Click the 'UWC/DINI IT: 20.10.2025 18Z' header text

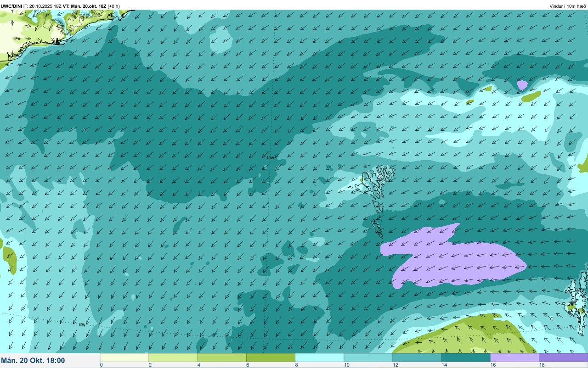[31, 6]
